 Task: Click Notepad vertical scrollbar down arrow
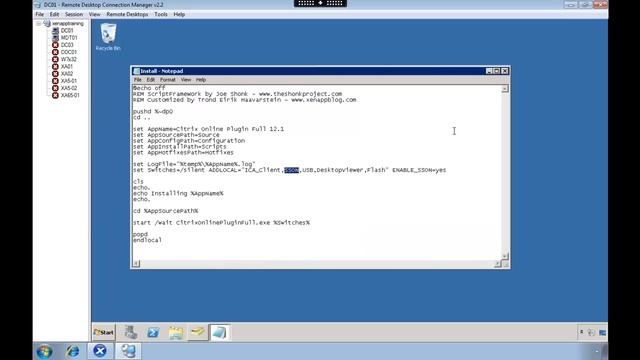pos(505,256)
